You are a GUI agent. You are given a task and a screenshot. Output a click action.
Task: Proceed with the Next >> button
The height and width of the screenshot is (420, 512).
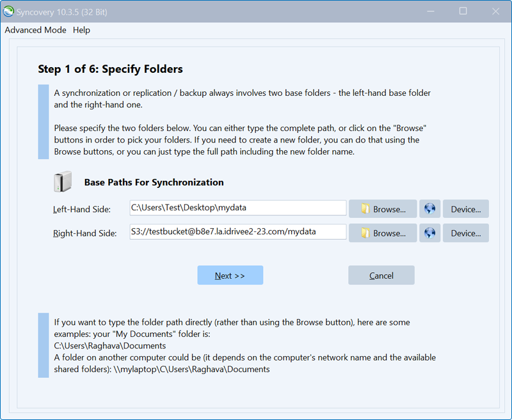pyautogui.click(x=230, y=276)
